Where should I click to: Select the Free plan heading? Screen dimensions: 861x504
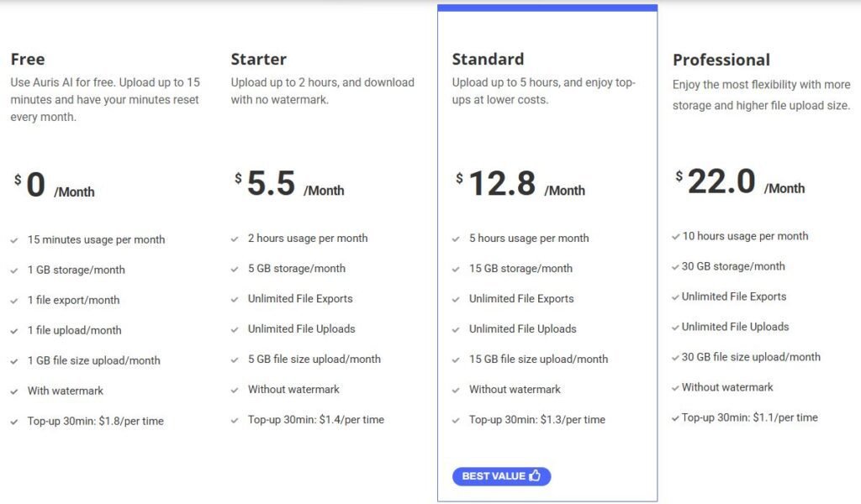tap(28, 60)
